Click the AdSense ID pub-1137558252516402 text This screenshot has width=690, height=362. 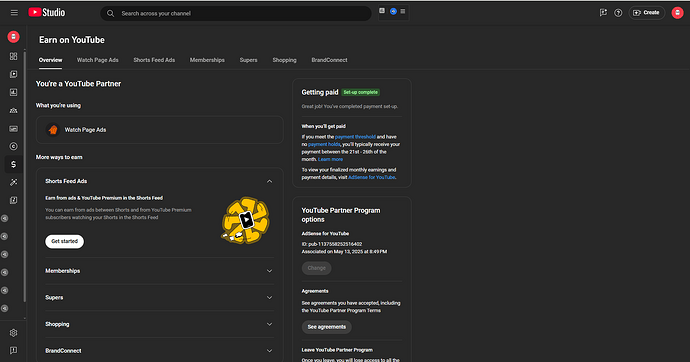(332, 244)
